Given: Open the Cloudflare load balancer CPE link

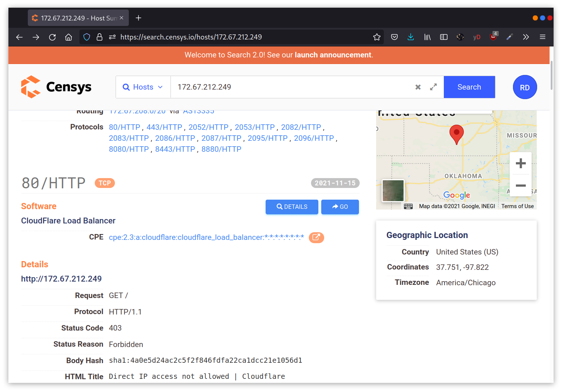Looking at the screenshot, I should click(x=206, y=237).
